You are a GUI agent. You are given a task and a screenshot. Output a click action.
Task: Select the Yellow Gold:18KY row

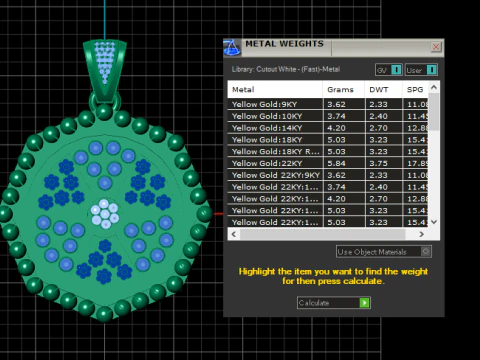click(328, 140)
